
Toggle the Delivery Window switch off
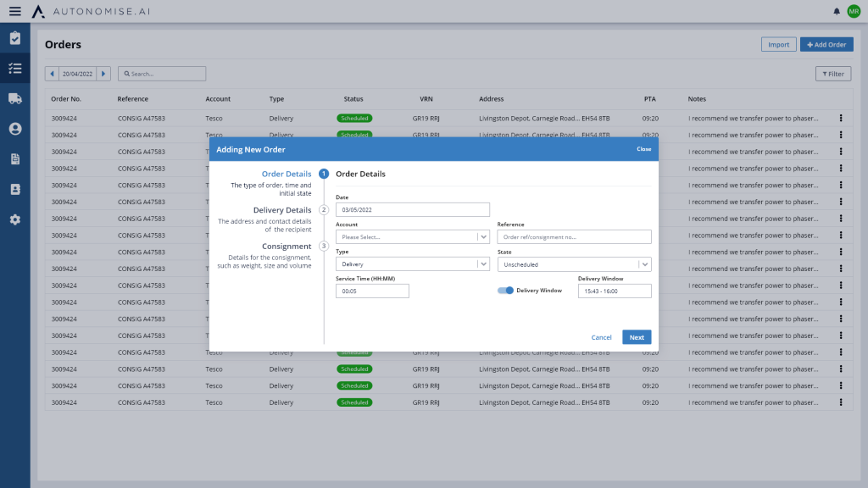[505, 291]
